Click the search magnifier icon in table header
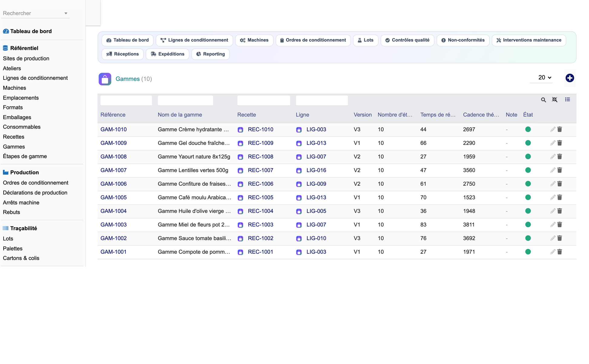Screen dimensions: 589x364 tap(543, 100)
